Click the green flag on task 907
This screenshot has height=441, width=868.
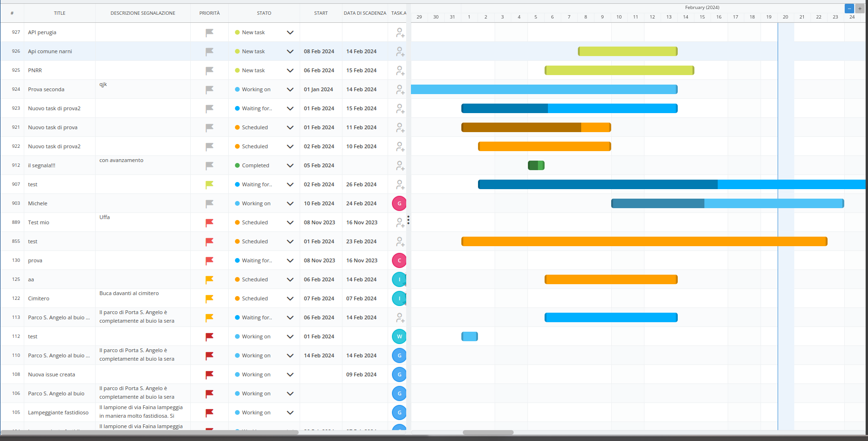point(209,184)
